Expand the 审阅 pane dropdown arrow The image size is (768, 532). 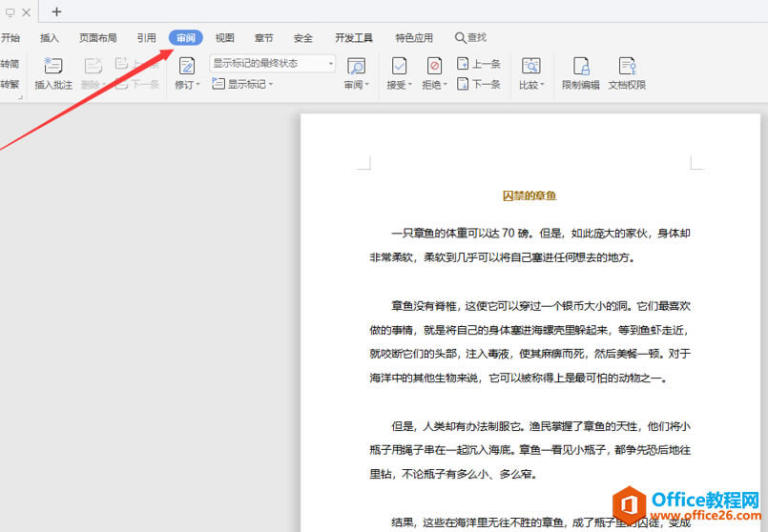coord(367,85)
